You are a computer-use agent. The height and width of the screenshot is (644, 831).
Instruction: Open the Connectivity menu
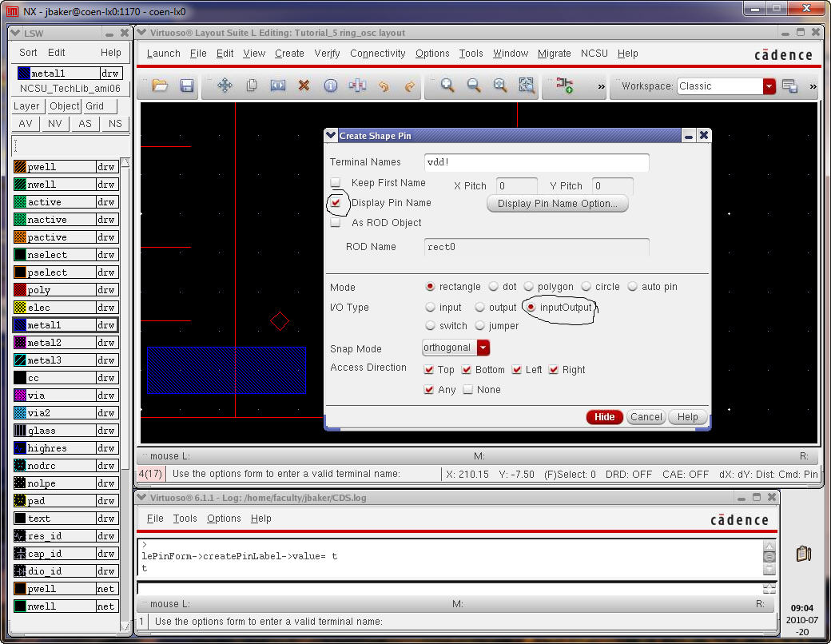pos(377,54)
